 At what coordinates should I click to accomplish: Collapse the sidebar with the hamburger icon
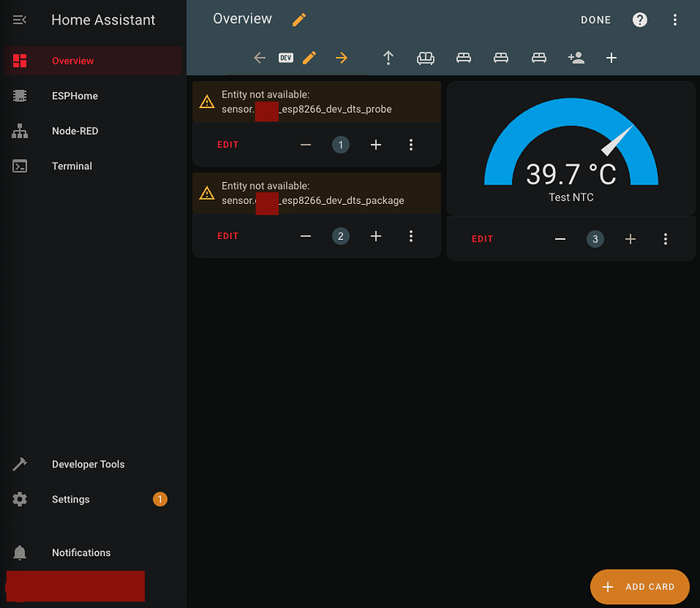point(20,20)
